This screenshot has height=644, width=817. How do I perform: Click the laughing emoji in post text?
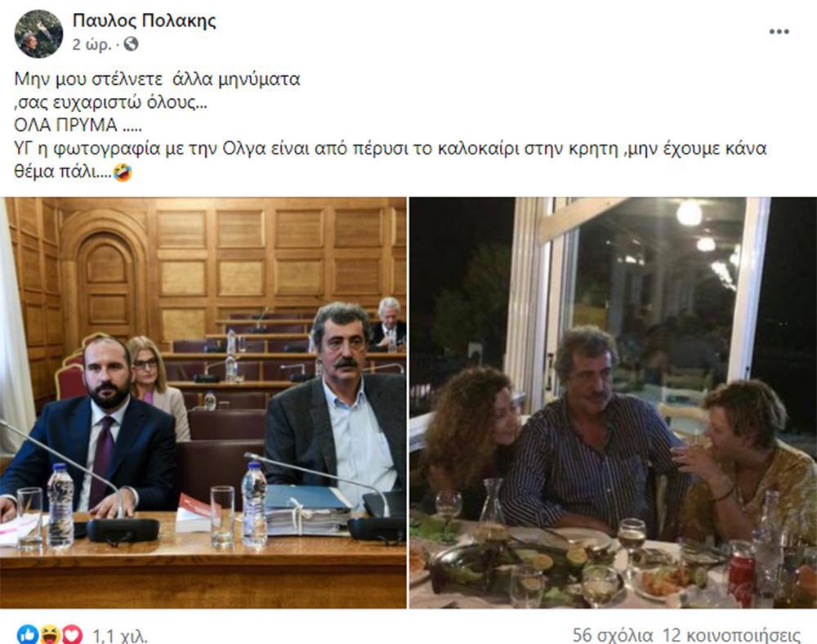pos(123,172)
